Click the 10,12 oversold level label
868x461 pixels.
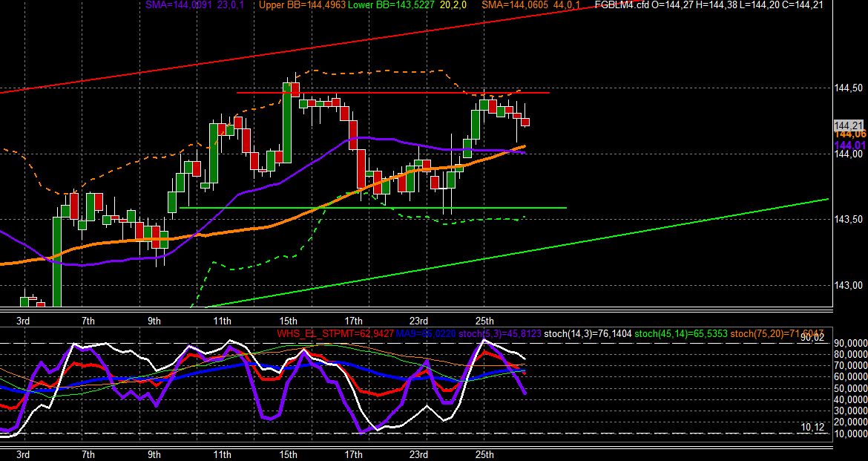coord(812,427)
